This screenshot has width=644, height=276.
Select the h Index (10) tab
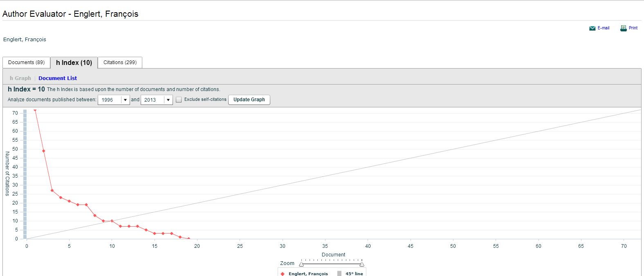pyautogui.click(x=74, y=62)
